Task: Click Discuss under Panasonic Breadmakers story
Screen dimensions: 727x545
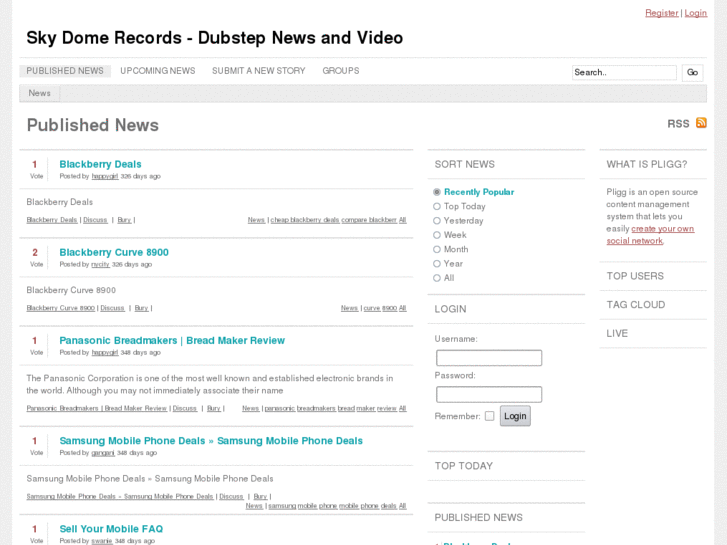Action: (x=185, y=408)
